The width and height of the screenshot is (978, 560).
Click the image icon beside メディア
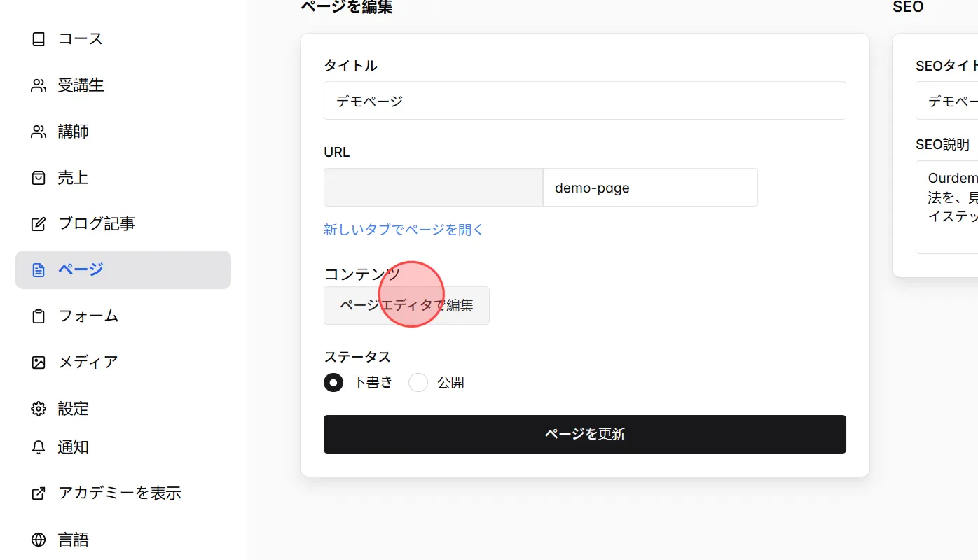click(39, 363)
